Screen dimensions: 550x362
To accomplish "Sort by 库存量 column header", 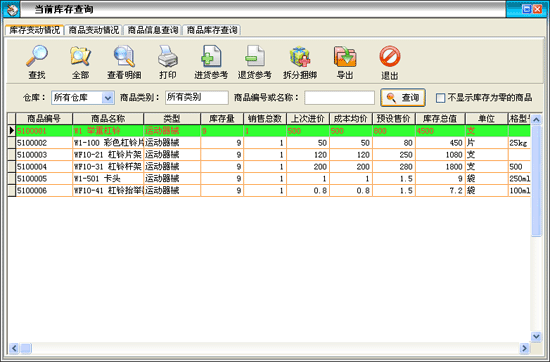I will 222,119.
